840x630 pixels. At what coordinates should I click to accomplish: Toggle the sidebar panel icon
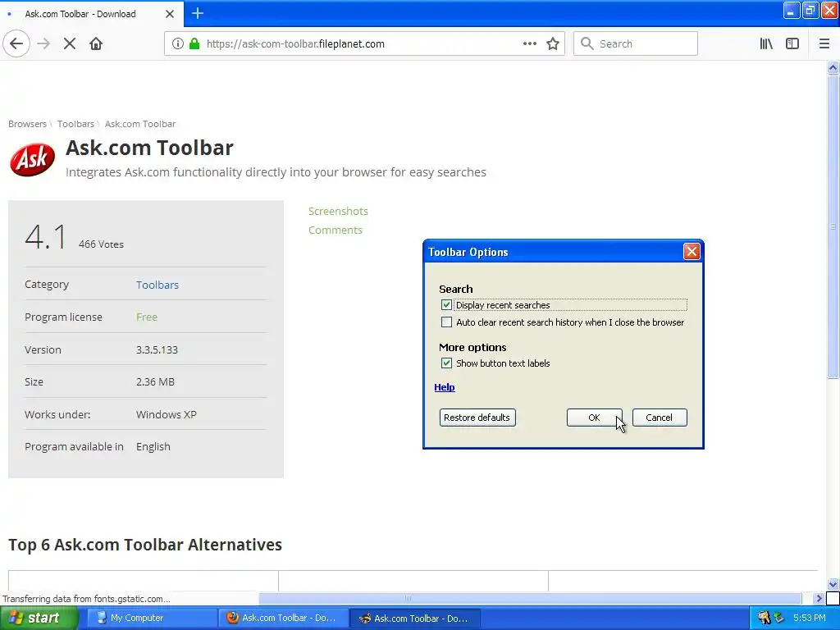click(792, 44)
